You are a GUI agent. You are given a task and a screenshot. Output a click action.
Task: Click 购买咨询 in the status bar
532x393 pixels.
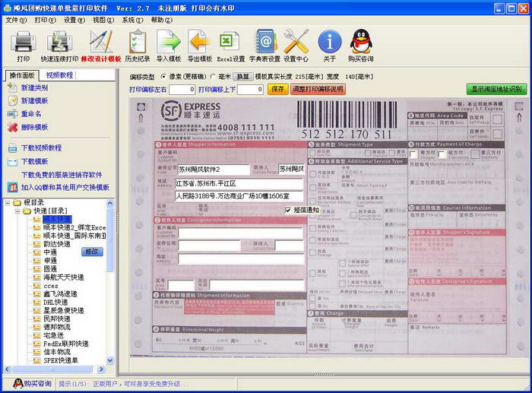tap(32, 384)
